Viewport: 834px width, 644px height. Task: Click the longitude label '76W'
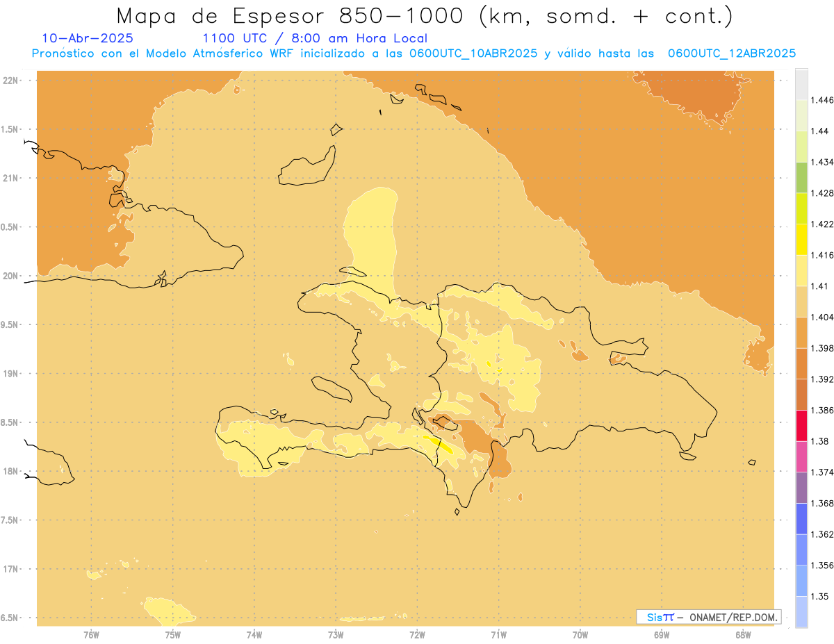(91, 635)
